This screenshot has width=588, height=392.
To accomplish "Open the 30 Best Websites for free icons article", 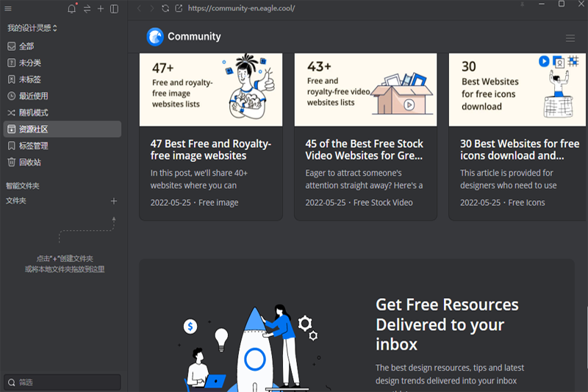I will (520, 149).
